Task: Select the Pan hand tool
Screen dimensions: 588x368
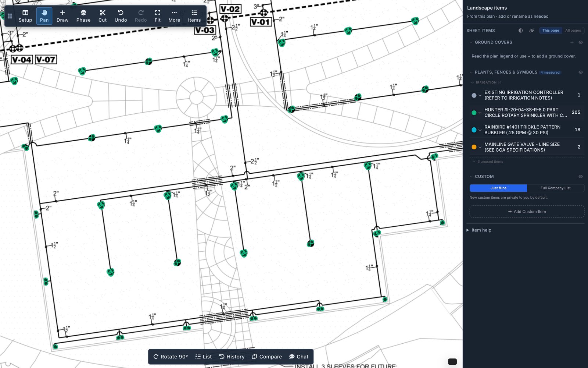Action: 44,16
